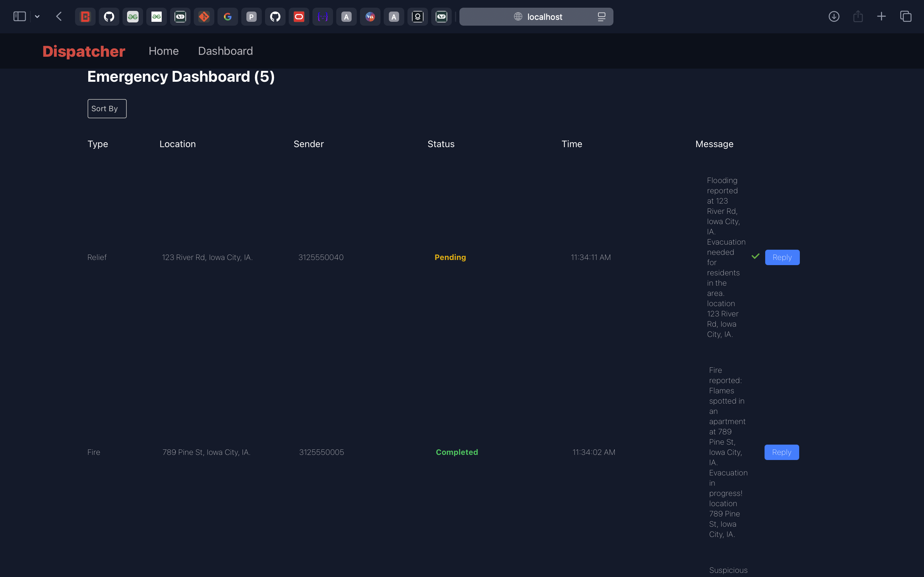Viewport: 924px width, 577px height.
Task: Click the Share icon in toolbar
Action: 858,16
